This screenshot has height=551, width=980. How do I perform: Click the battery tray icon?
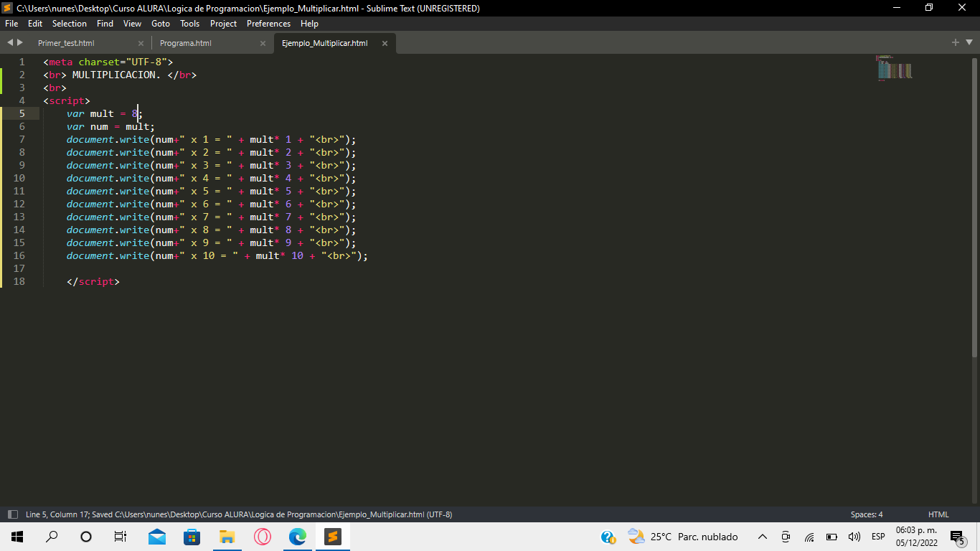click(831, 537)
